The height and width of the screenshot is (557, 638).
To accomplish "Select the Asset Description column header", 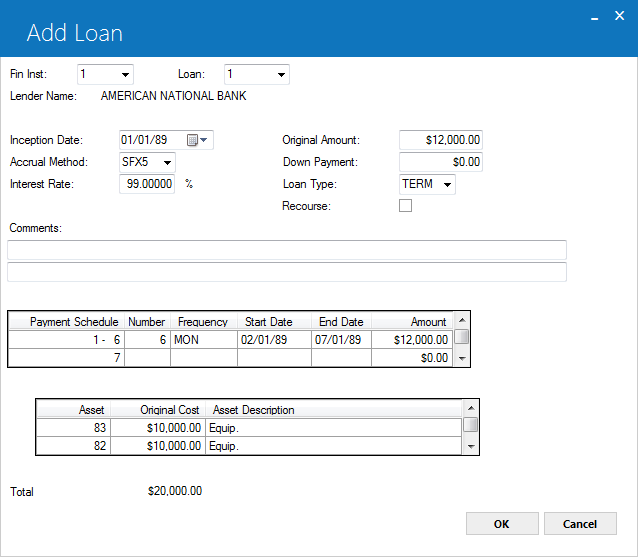I will 333,409.
